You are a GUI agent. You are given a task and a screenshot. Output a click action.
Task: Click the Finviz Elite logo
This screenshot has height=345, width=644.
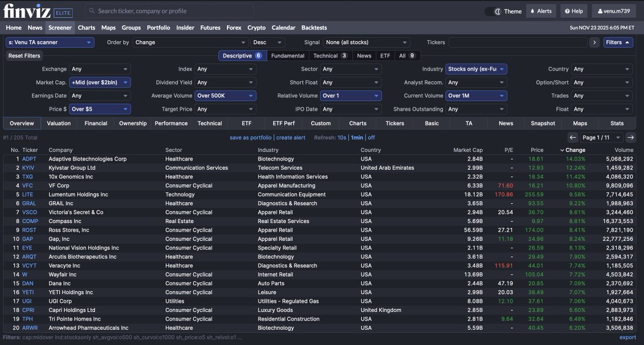click(38, 10)
